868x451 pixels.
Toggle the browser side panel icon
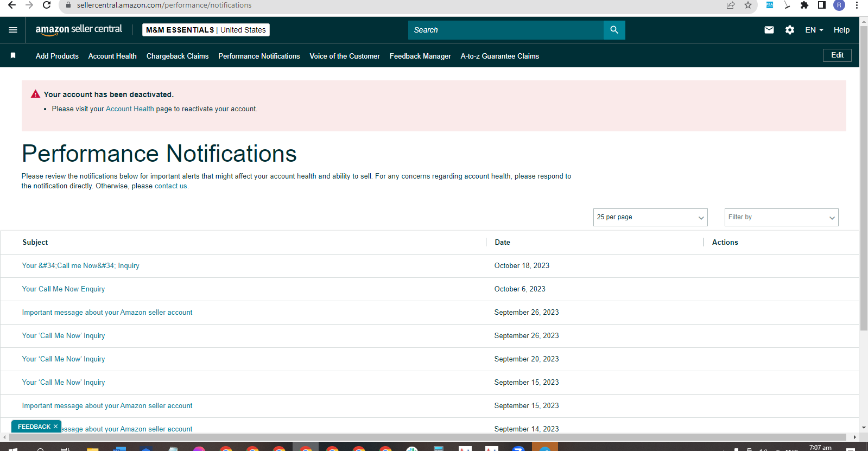point(822,5)
